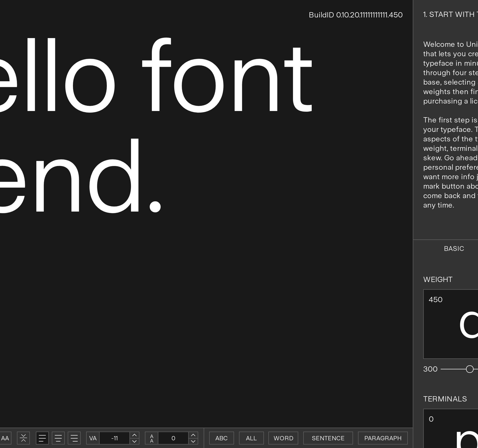Viewport: 478px width, 448px height.
Task: Set text alignment to center
Action: 58,438
